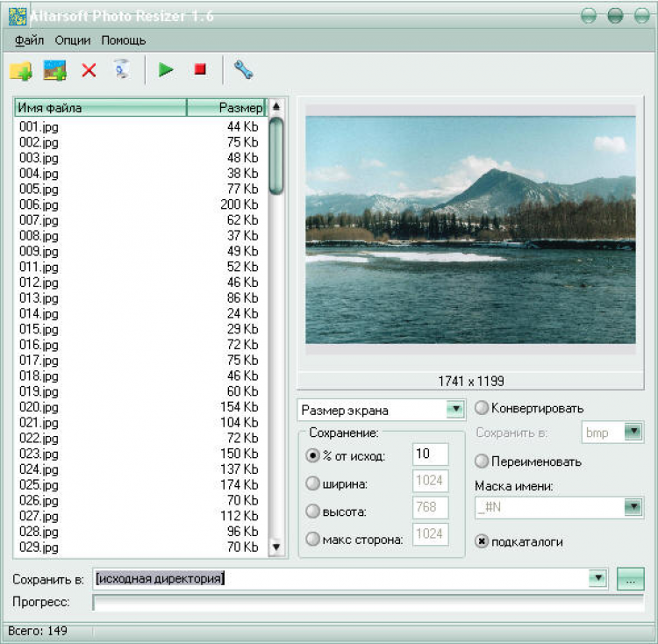
Task: Click the add image files icon
Action: click(55, 70)
